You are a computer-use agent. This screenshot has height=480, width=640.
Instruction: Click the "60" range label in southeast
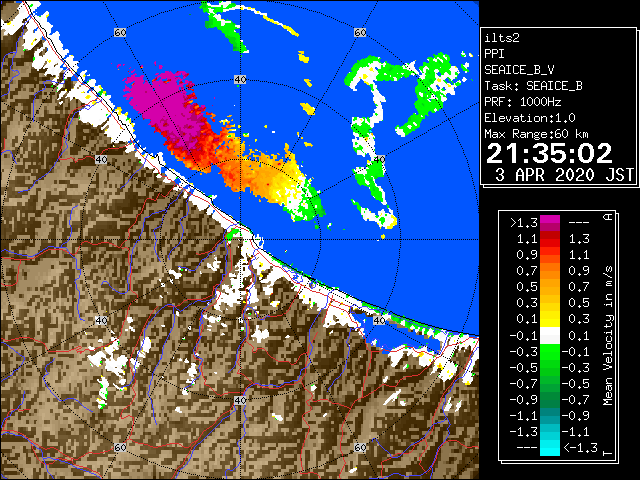point(360,447)
